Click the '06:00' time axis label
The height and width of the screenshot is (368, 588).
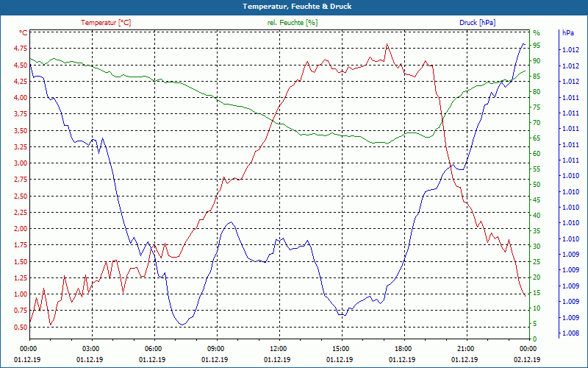pyautogui.click(x=154, y=348)
